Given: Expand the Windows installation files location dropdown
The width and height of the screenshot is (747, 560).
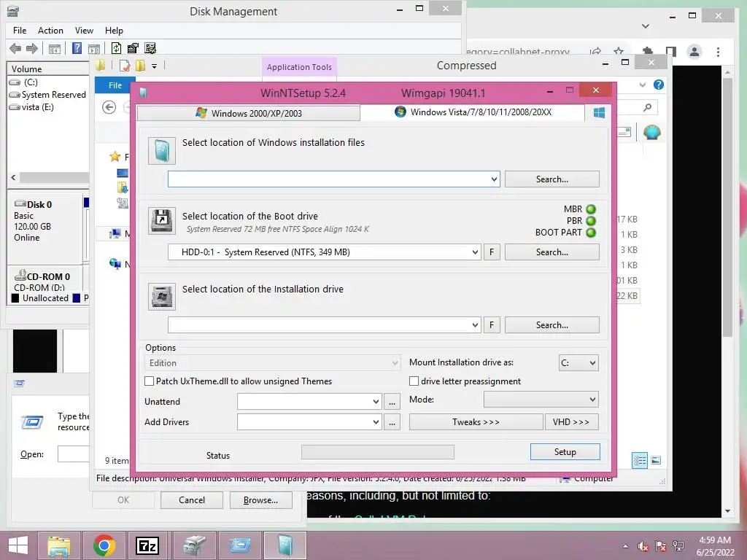Looking at the screenshot, I should (494, 179).
